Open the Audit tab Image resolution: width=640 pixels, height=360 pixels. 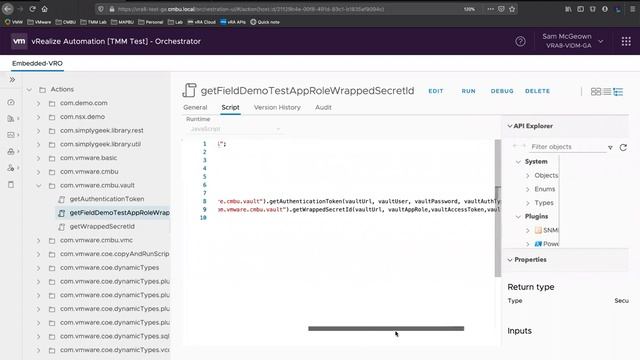click(x=323, y=107)
